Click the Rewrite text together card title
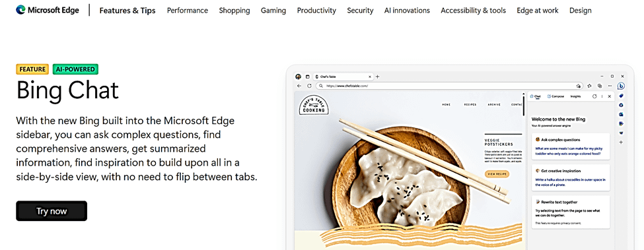This screenshot has width=644, height=250. click(559, 202)
